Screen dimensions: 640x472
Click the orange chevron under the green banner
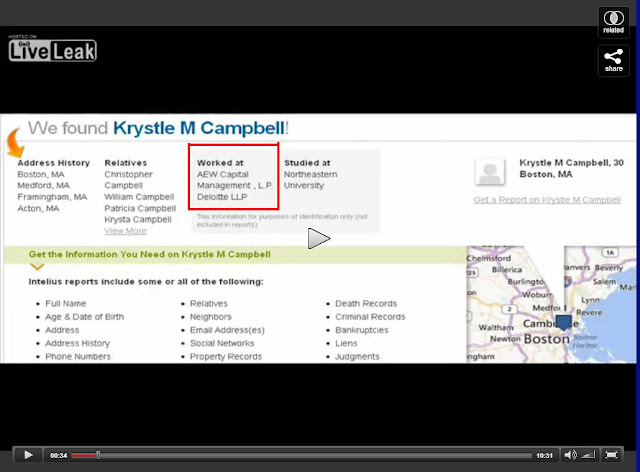pos(37,267)
